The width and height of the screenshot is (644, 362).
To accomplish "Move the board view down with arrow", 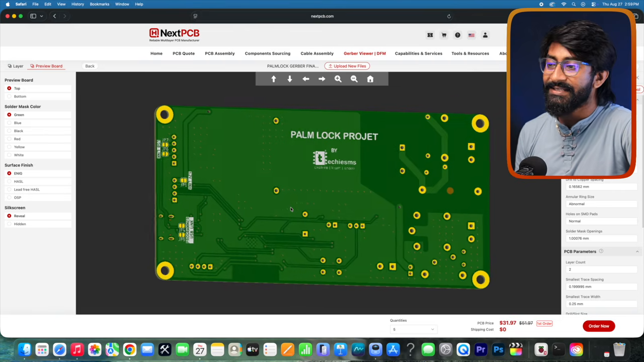I will pyautogui.click(x=290, y=79).
